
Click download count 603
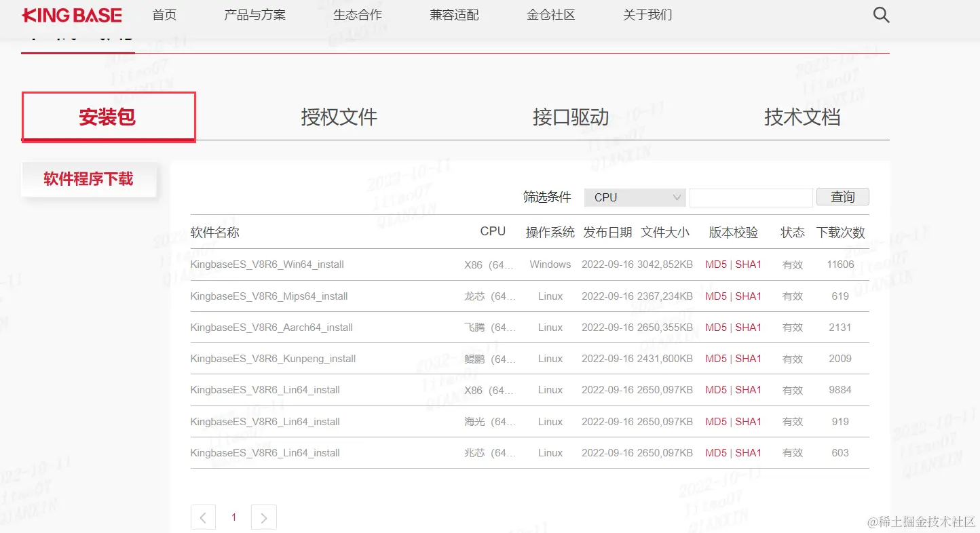(x=840, y=453)
